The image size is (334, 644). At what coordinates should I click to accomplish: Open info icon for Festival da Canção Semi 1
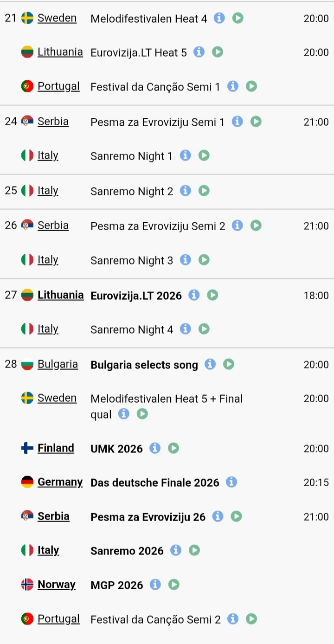pos(233,86)
